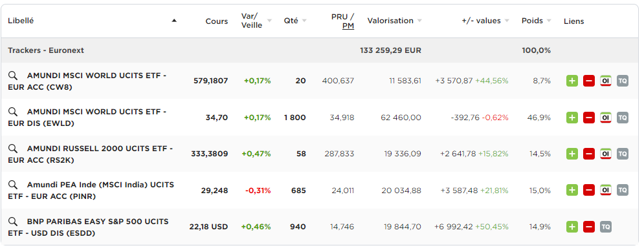Click the TQ icon for PINR row
The image size is (644, 250).
click(x=623, y=190)
